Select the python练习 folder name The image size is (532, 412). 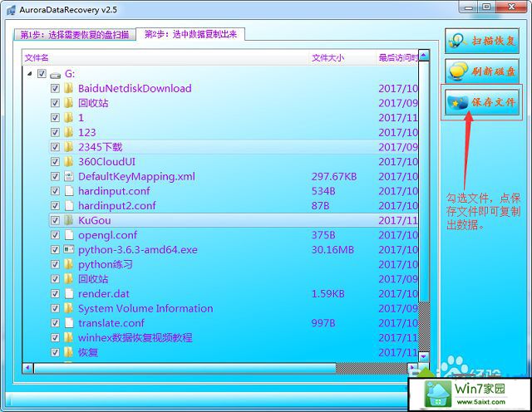tap(106, 264)
